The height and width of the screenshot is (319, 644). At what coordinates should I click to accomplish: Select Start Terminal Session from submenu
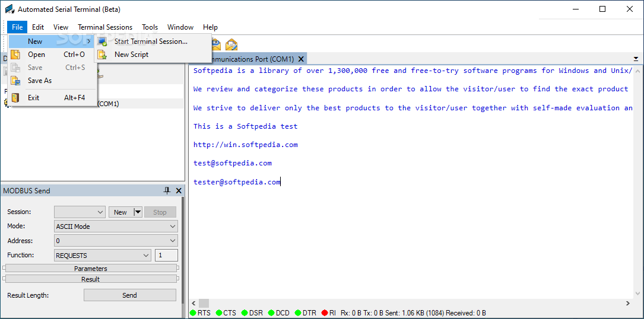[x=153, y=42]
